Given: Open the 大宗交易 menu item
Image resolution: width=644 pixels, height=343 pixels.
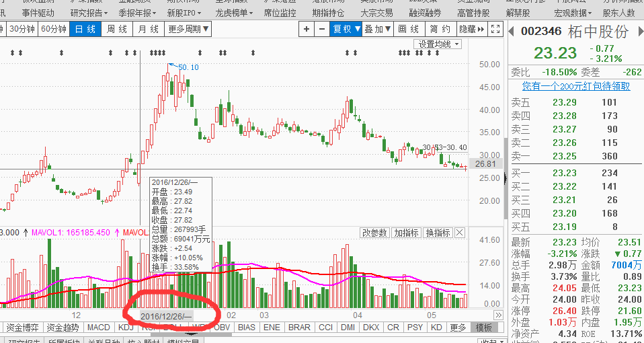Looking at the screenshot, I should 376,13.
